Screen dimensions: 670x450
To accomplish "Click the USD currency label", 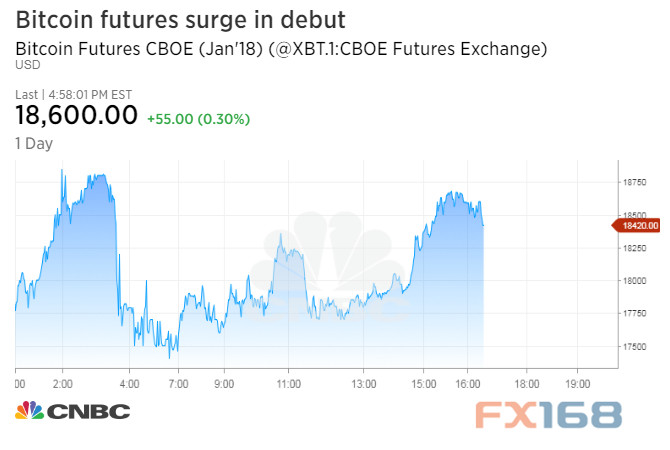I will pos(28,65).
